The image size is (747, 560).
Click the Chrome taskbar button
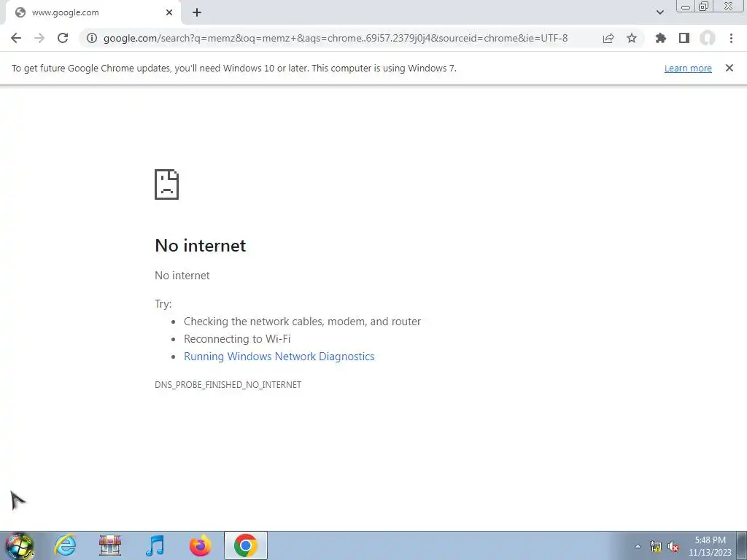tap(245, 545)
